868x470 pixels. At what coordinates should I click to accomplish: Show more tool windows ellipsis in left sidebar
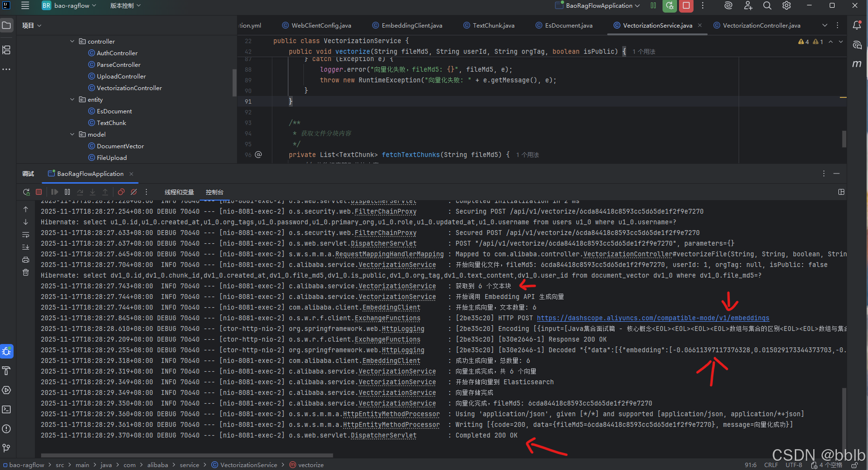[6, 69]
